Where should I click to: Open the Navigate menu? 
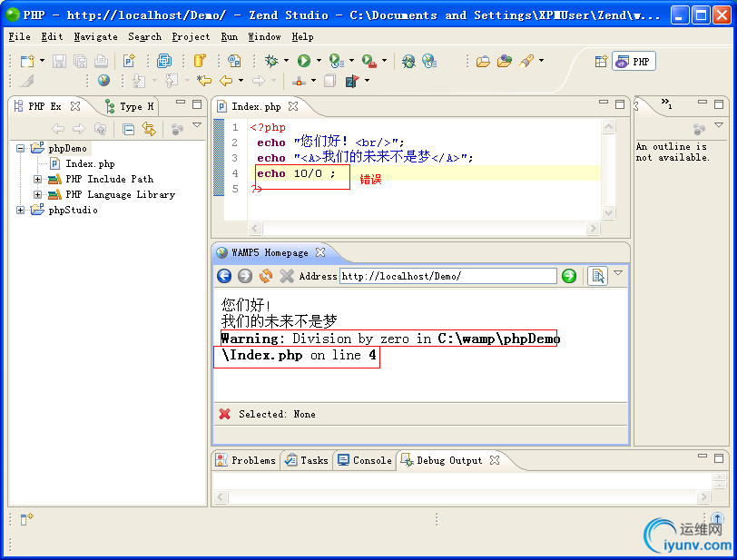(x=95, y=36)
